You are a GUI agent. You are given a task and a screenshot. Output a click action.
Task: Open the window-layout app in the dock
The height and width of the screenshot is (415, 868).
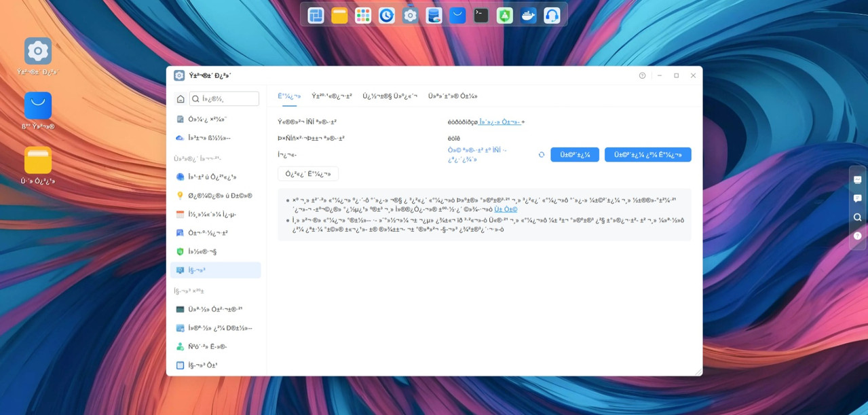[x=316, y=15]
